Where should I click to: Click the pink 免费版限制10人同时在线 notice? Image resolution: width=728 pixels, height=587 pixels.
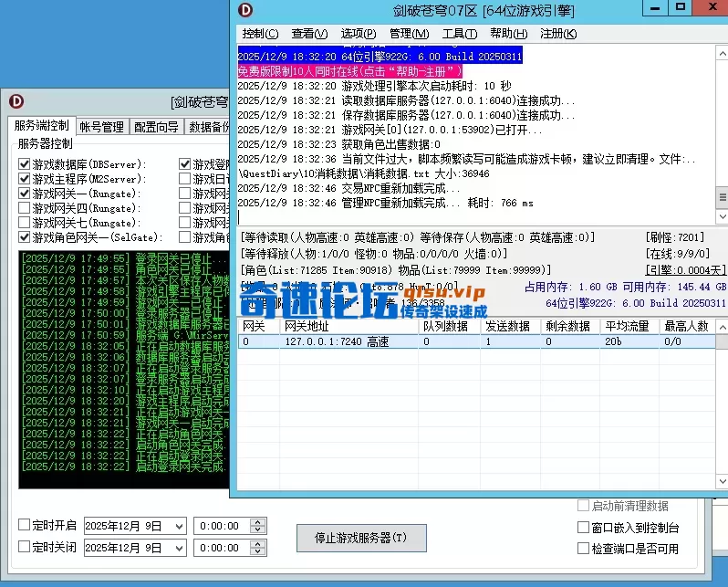point(350,71)
